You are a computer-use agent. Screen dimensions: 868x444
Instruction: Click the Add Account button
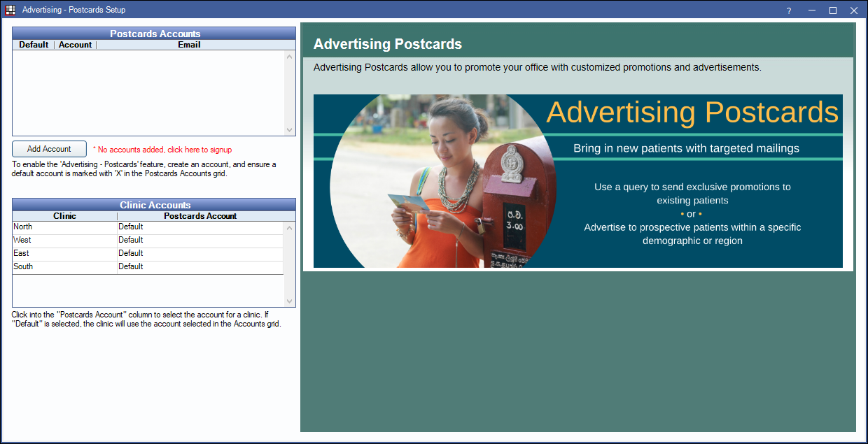(49, 149)
